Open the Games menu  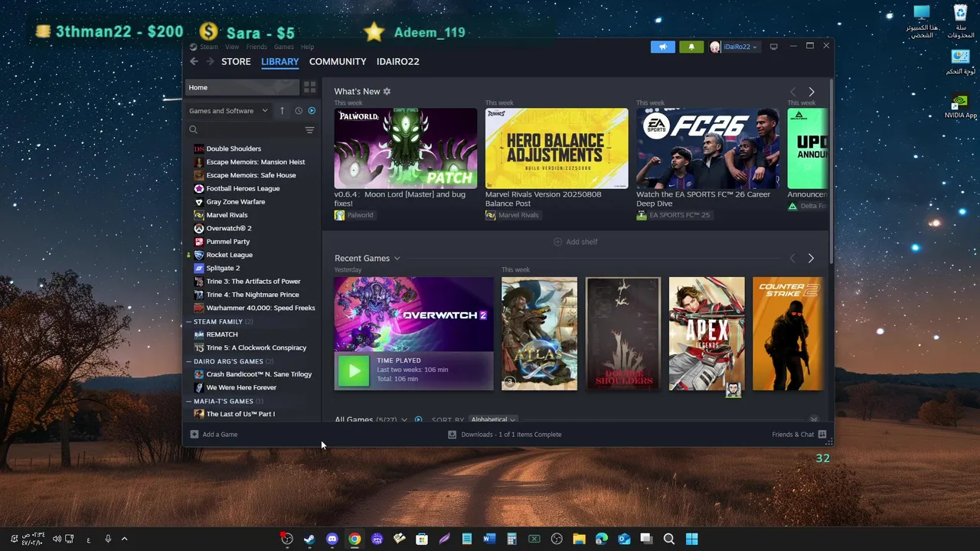click(x=284, y=47)
